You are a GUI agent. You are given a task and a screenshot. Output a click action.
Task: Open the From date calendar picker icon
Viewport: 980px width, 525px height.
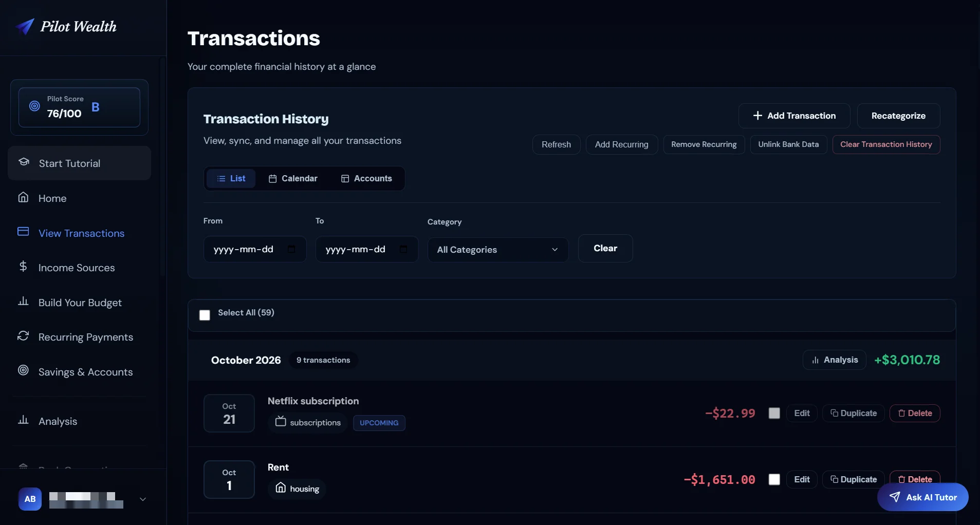292,249
